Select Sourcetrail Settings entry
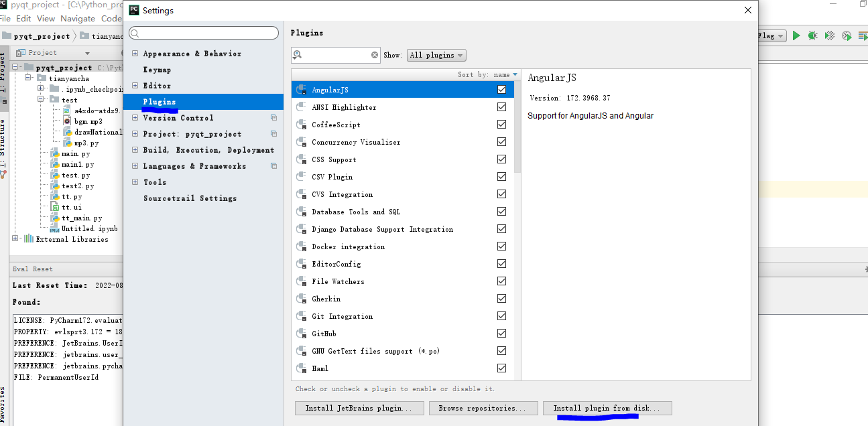 click(x=190, y=198)
